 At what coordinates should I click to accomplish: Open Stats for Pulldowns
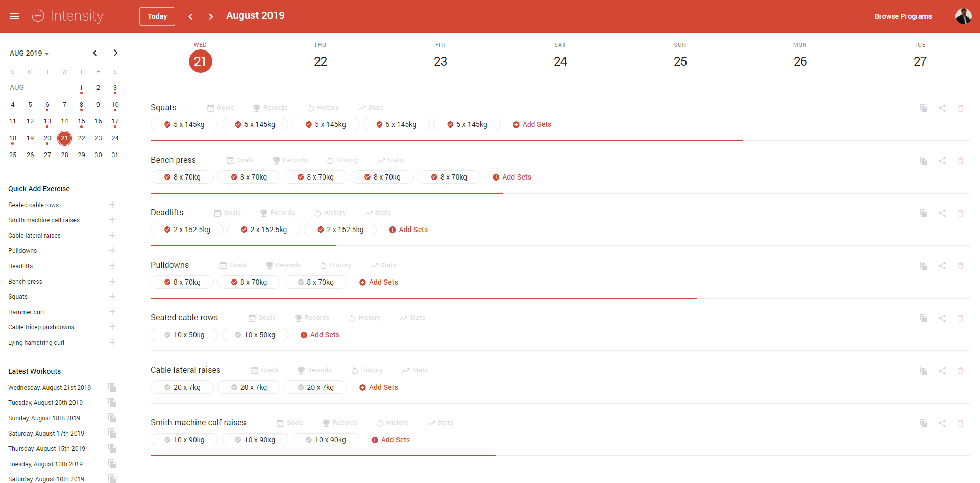[383, 265]
